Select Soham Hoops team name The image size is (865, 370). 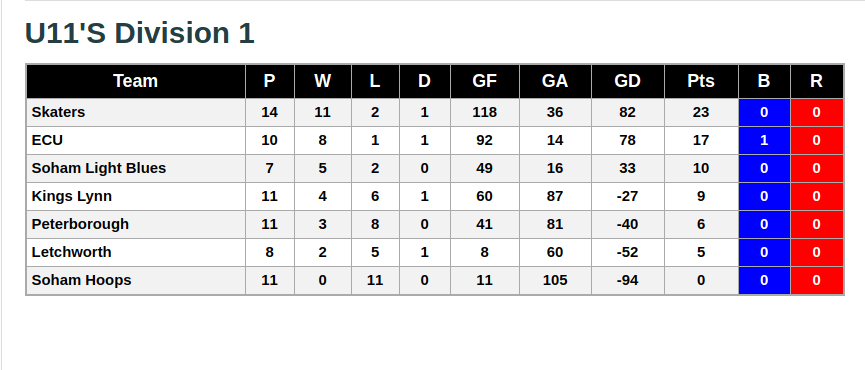(82, 280)
